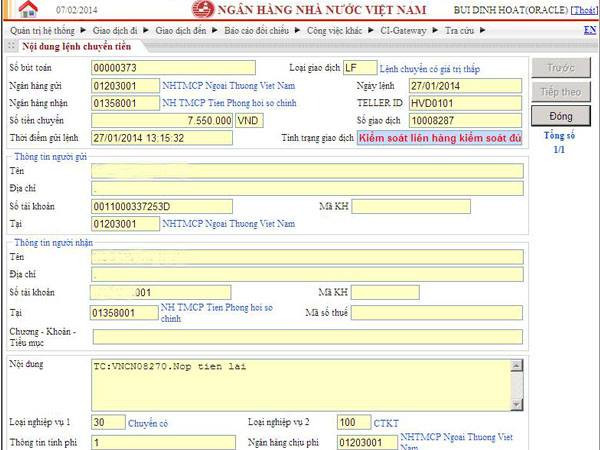Click the home icon at top left
Image resolution: width=600 pixels, height=450 pixels.
pos(27,11)
